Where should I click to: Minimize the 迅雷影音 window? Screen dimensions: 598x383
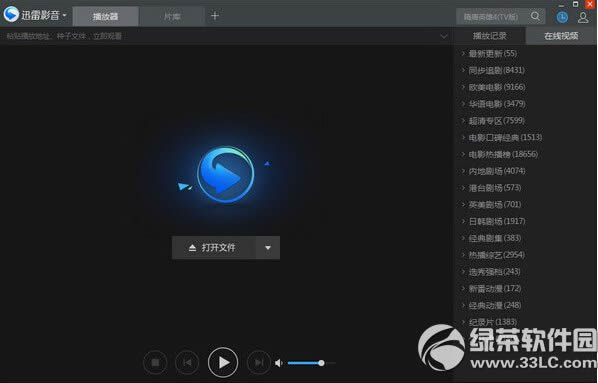point(561,5)
